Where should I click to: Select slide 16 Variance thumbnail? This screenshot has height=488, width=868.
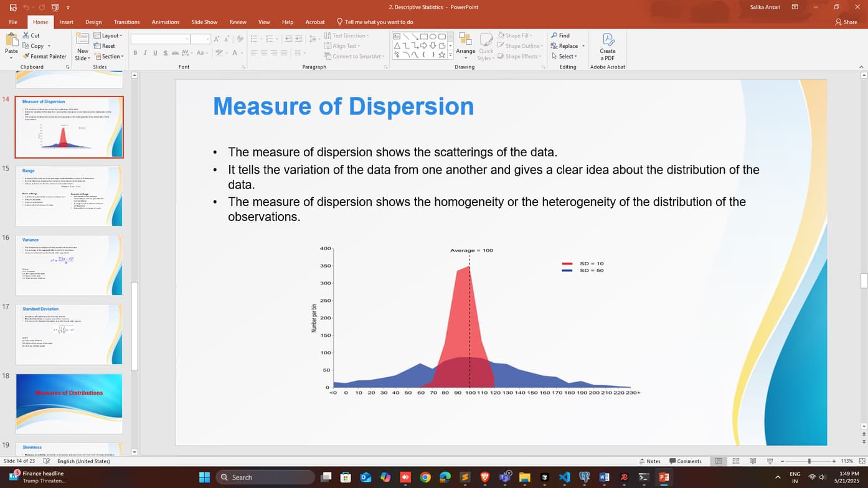pyautogui.click(x=69, y=265)
